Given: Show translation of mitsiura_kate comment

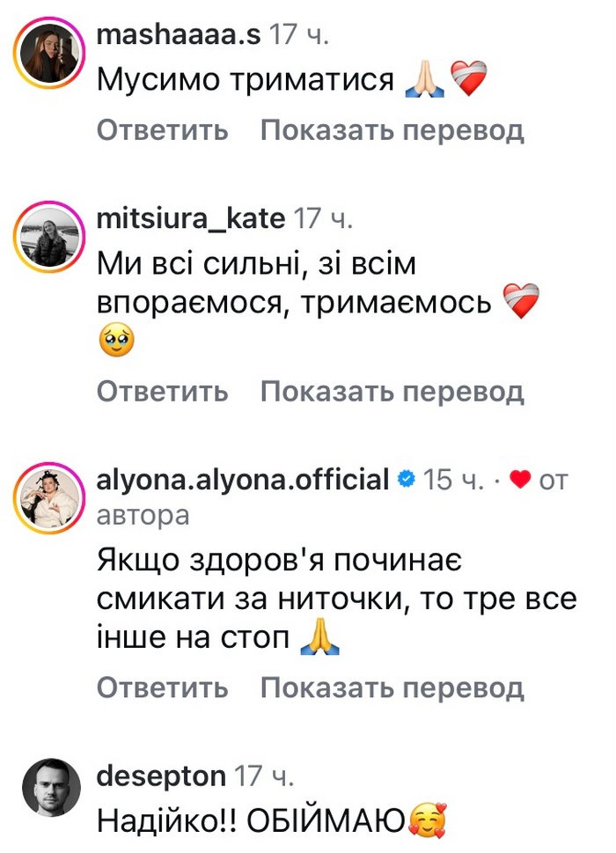Looking at the screenshot, I should tap(392, 391).
